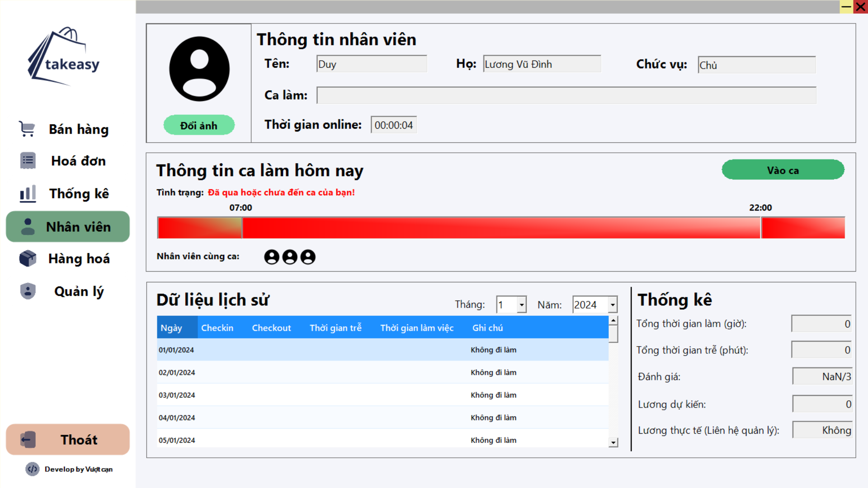
Task: Click the developer code icon
Action: [x=33, y=469]
